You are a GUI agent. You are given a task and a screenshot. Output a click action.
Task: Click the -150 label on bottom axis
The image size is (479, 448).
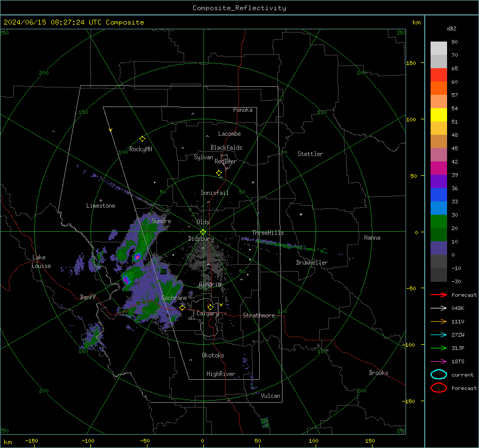[31, 441]
